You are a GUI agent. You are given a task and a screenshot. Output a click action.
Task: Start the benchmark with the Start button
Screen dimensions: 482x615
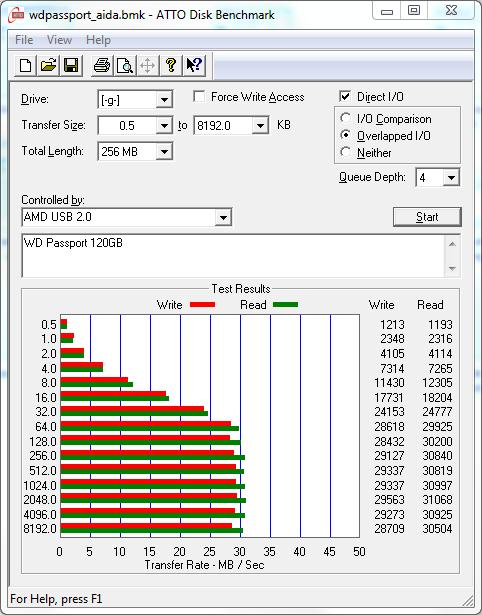pos(427,217)
